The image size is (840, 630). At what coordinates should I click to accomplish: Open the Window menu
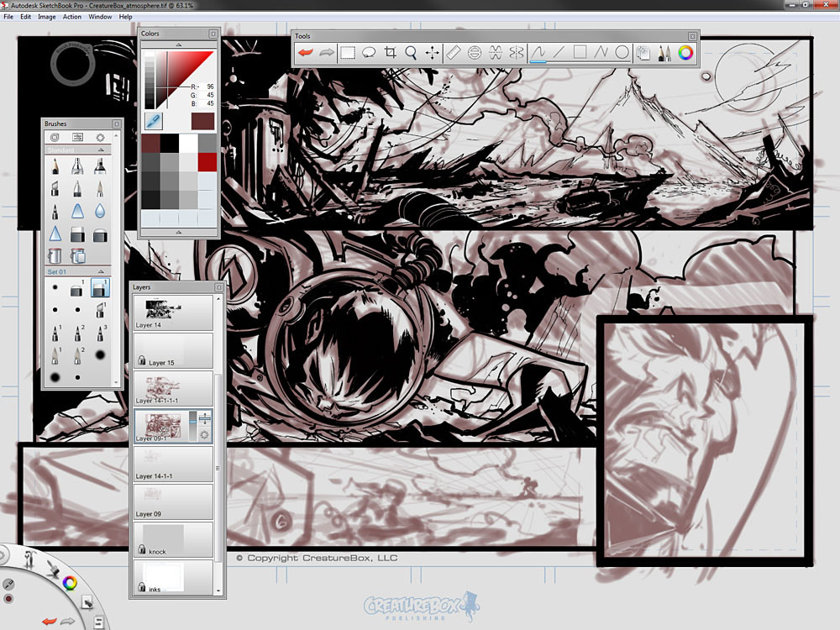click(100, 17)
